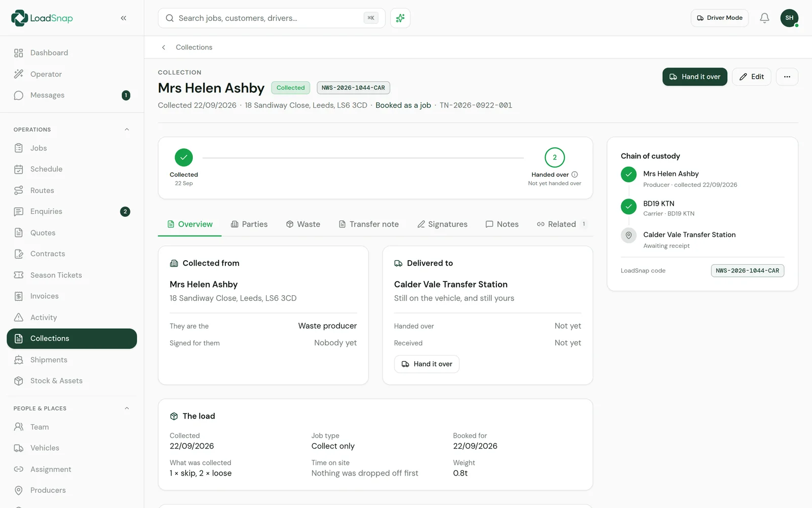The height and width of the screenshot is (508, 812).
Task: Open the Vehicles page
Action: [72, 448]
